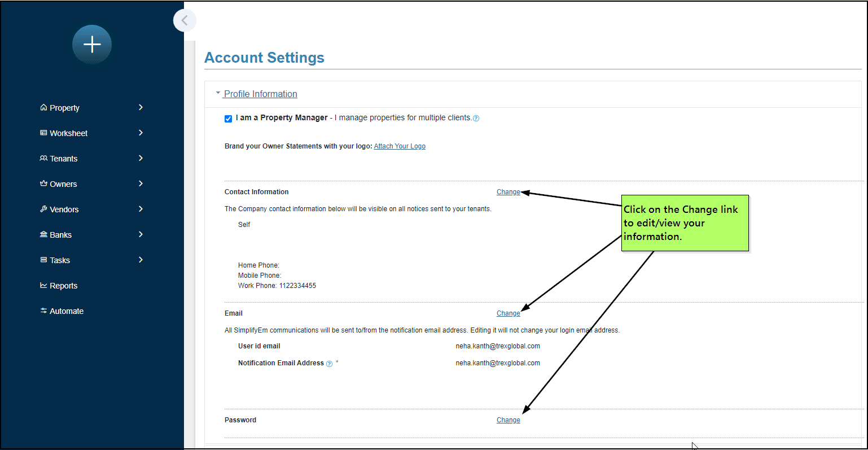Open the Reports menu item
Image resolution: width=868 pixels, height=450 pixels.
[x=63, y=286]
